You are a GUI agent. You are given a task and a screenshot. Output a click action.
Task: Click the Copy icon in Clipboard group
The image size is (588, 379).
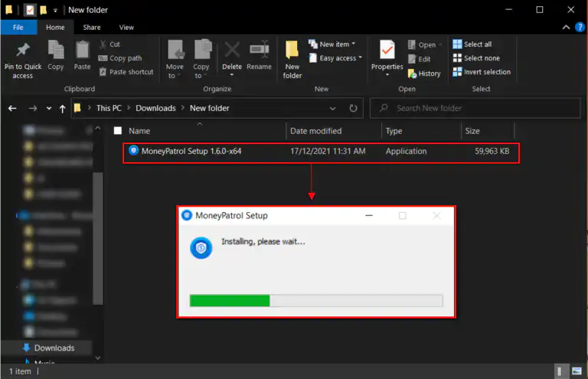pos(55,51)
